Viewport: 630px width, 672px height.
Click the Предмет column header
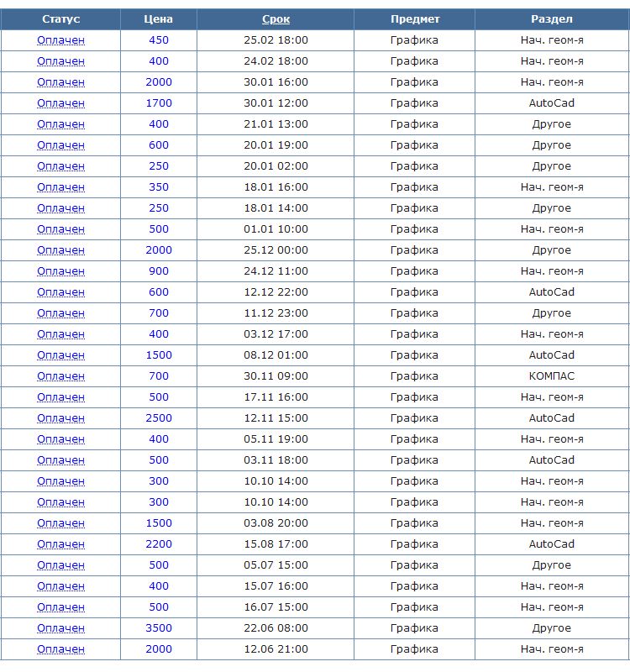tap(414, 19)
